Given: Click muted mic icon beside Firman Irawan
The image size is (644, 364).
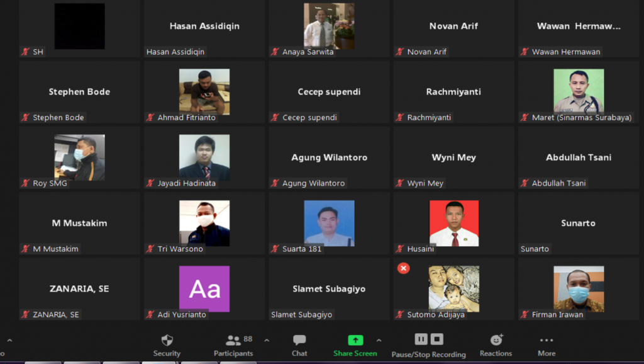Looking at the screenshot, I should click(x=525, y=314).
